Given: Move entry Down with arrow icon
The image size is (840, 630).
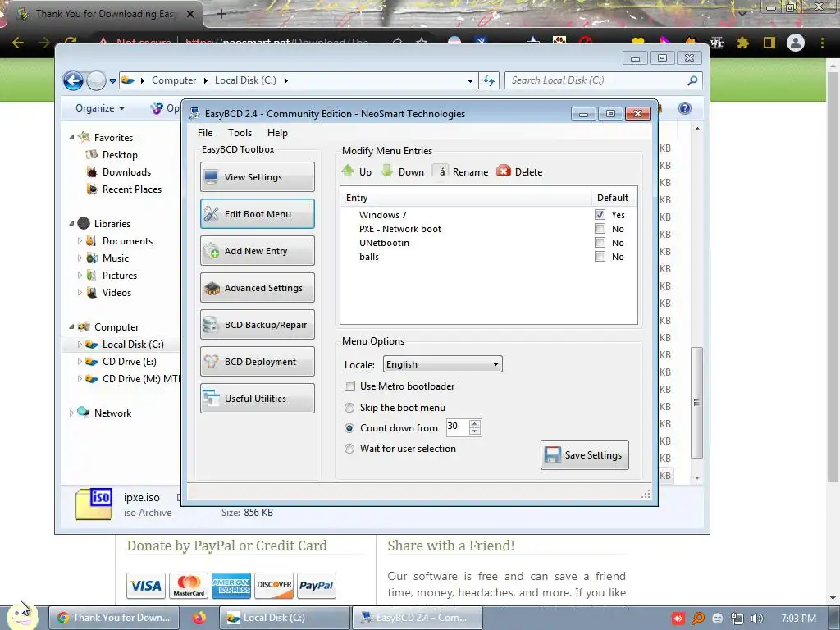Looking at the screenshot, I should (387, 171).
